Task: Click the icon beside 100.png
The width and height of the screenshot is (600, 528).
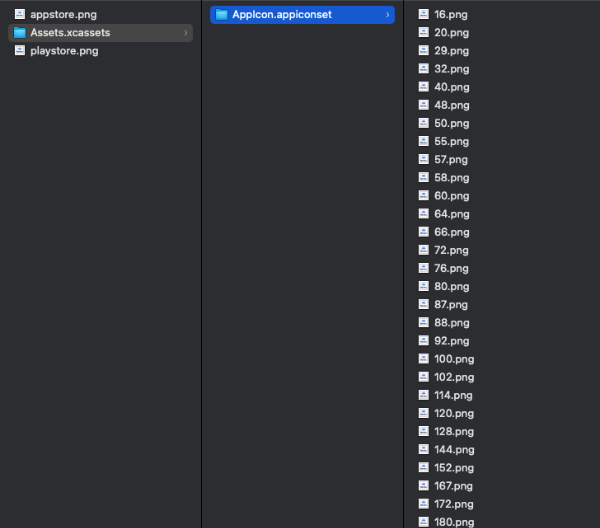Action: click(424, 359)
